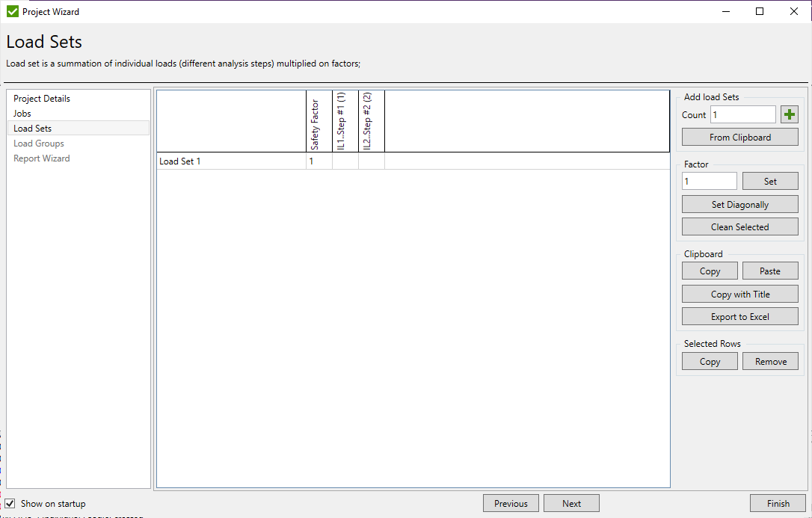Click the green plus add load sets icon
Viewport: 812px width, 518px height.
pyautogui.click(x=790, y=114)
